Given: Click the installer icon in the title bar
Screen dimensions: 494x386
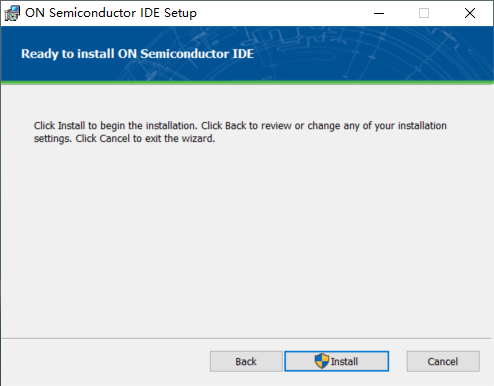Looking at the screenshot, I should coord(12,13).
